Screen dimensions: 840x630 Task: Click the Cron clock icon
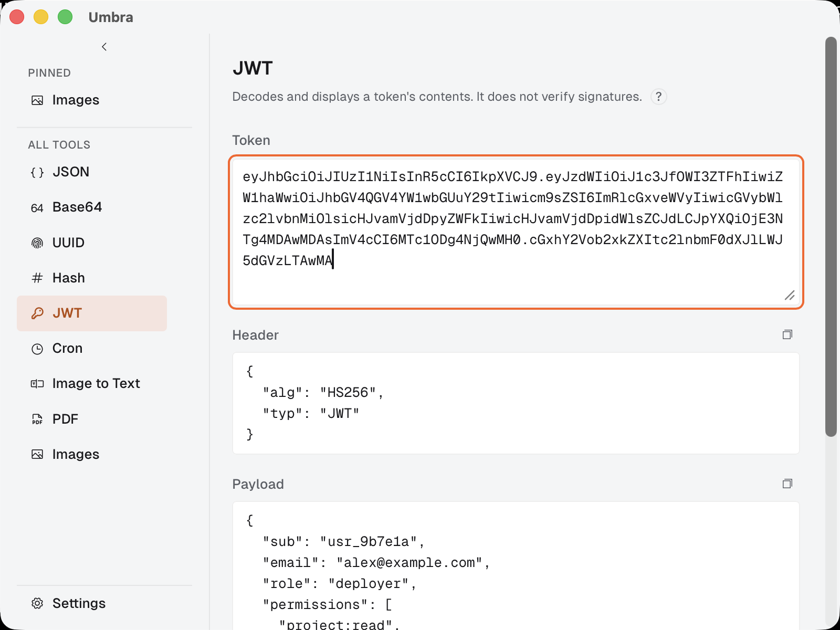pos(37,349)
